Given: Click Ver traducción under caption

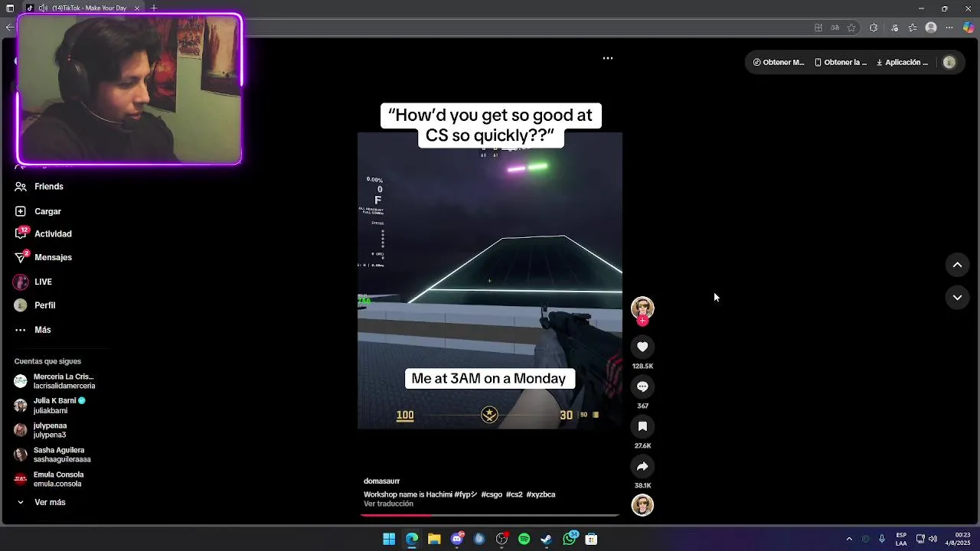Looking at the screenshot, I should (x=388, y=504).
